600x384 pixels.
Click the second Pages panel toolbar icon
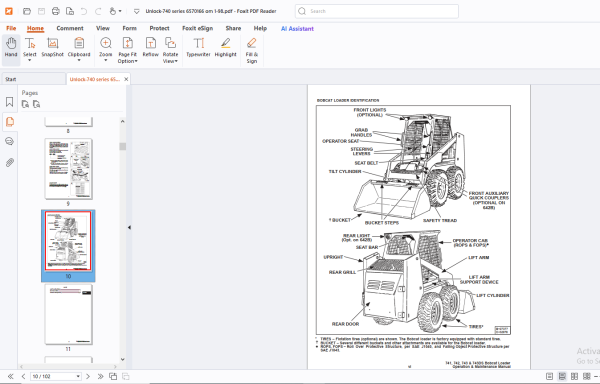click(x=37, y=104)
